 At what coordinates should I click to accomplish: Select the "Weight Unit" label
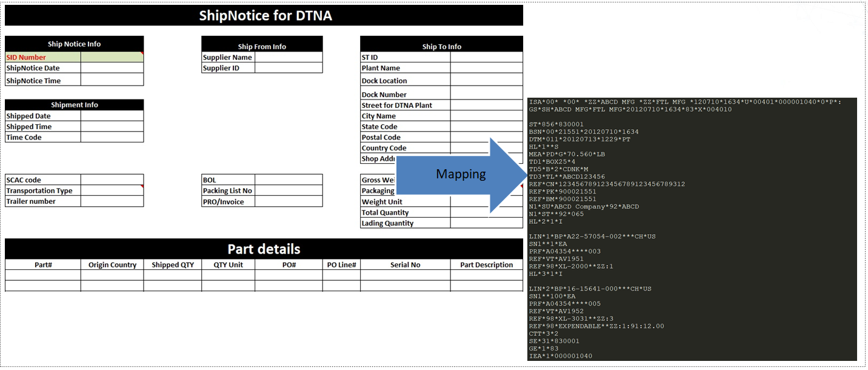(x=382, y=202)
